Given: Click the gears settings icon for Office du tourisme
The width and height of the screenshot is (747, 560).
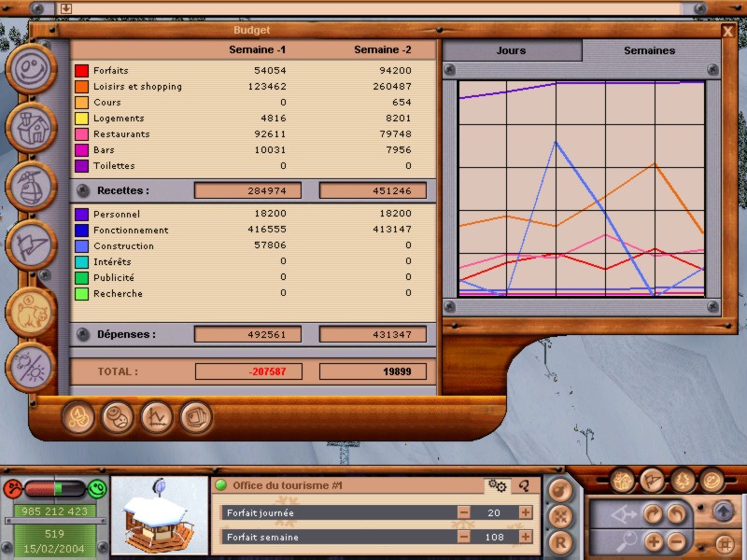Looking at the screenshot, I should click(497, 485).
